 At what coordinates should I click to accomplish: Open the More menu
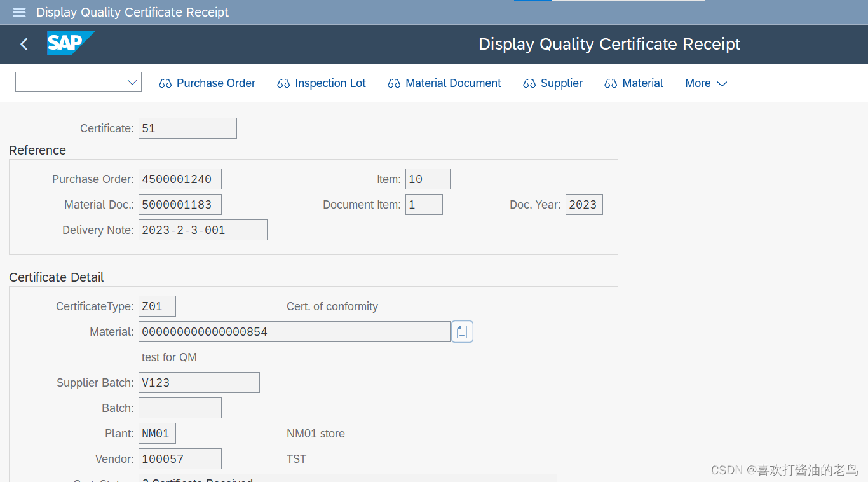click(704, 83)
